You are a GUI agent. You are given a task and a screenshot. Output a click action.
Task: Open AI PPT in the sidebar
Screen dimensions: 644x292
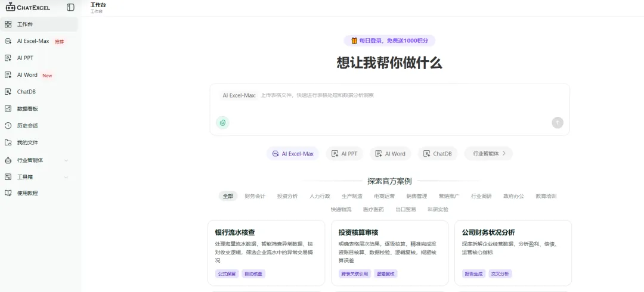[x=39, y=58]
